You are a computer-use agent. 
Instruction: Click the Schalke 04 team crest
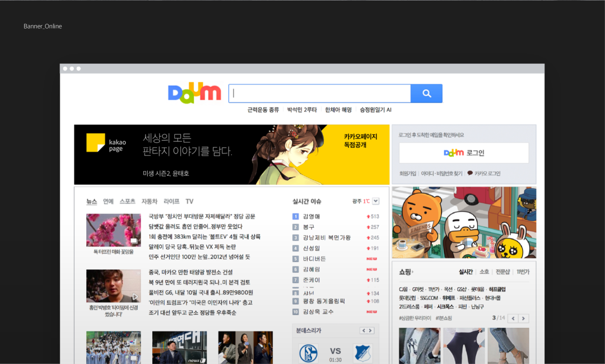click(x=309, y=353)
